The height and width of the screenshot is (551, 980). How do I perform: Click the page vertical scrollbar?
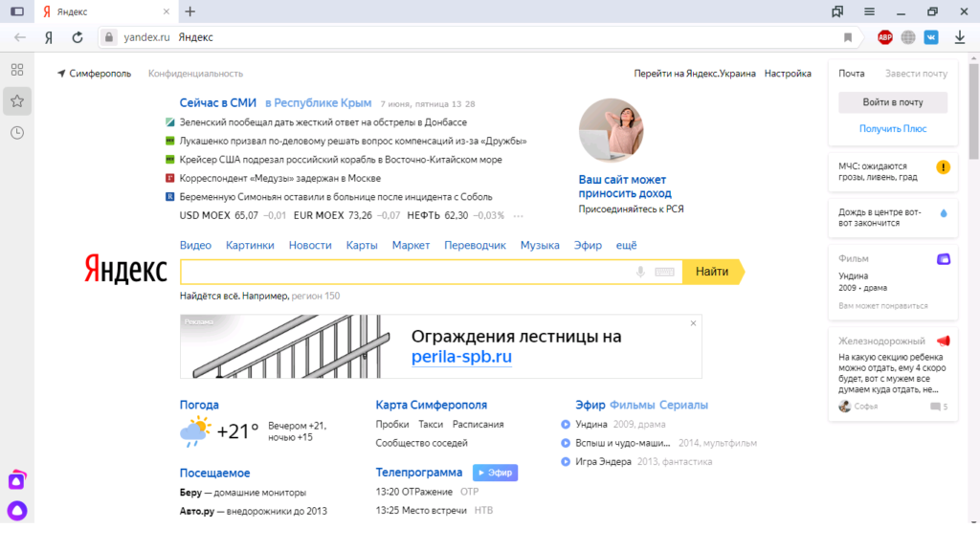coord(973,110)
